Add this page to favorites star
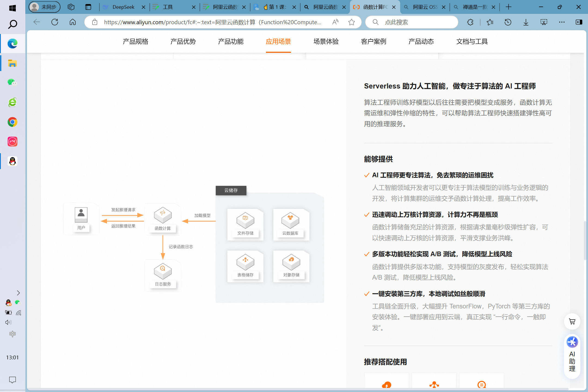 coord(351,22)
